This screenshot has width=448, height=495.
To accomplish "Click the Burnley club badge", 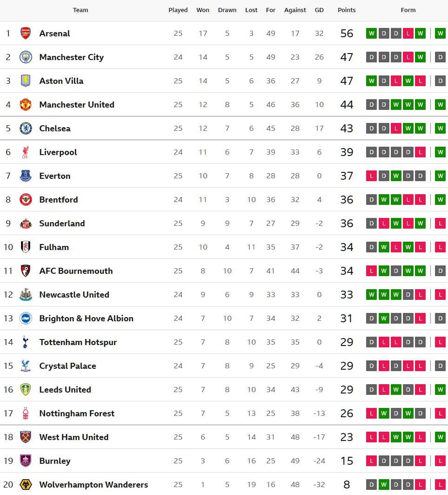I will tap(26, 461).
